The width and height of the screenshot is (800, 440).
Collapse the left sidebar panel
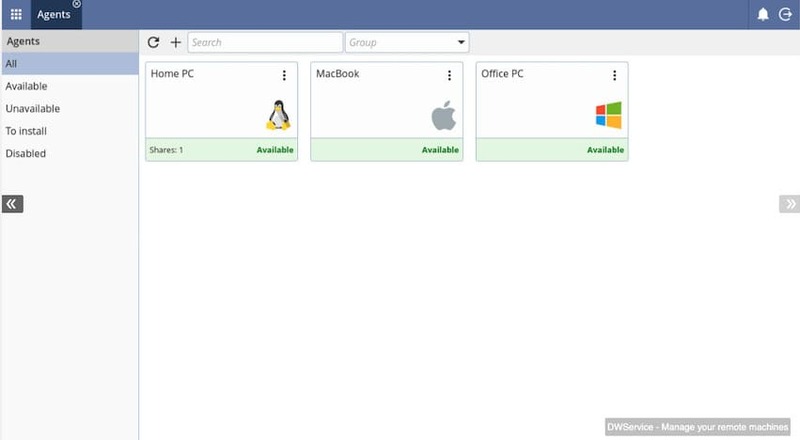tap(12, 204)
